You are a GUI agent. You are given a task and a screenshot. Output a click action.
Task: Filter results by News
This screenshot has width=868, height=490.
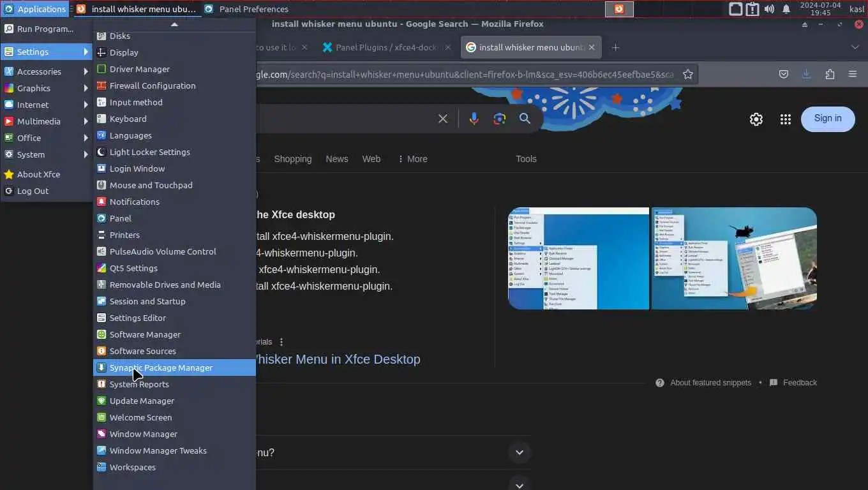pos(337,159)
